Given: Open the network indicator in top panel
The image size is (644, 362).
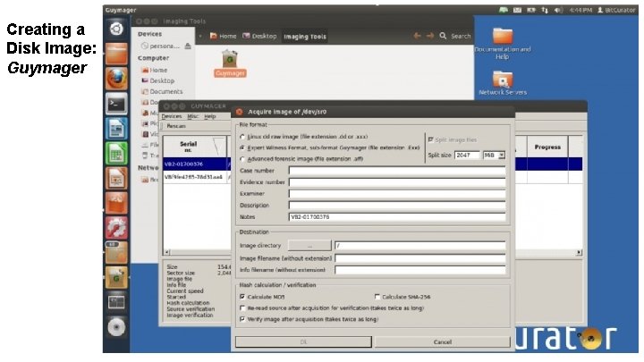Looking at the screenshot, I should (x=545, y=10).
